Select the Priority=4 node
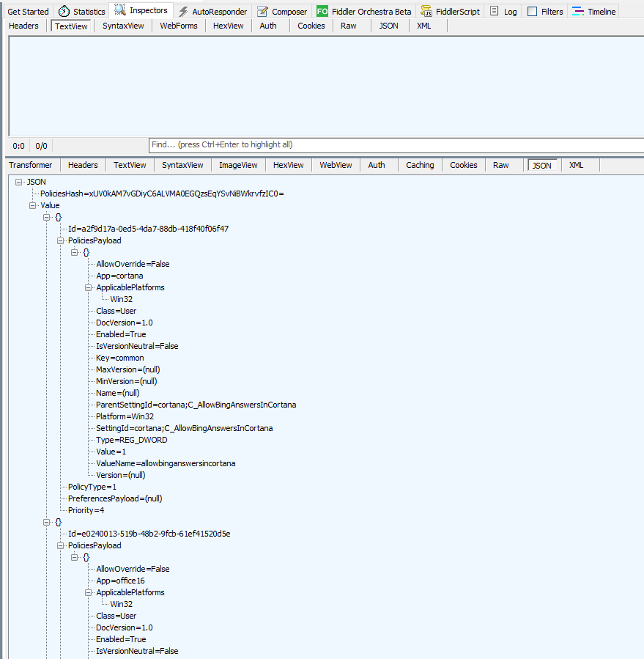Viewport: 644px width, 659px height. (86, 511)
